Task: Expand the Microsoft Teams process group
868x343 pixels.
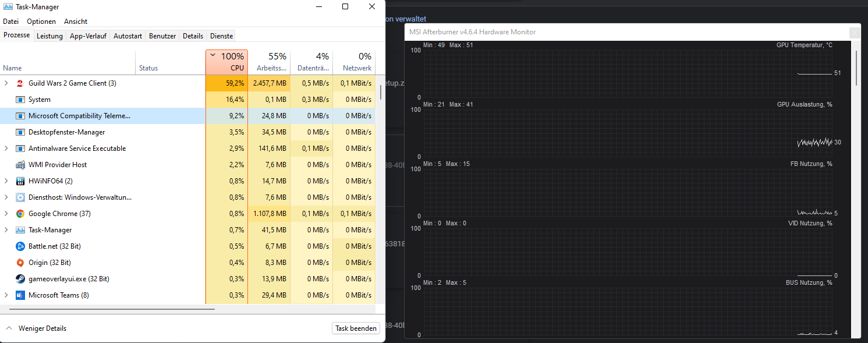Action: point(6,295)
